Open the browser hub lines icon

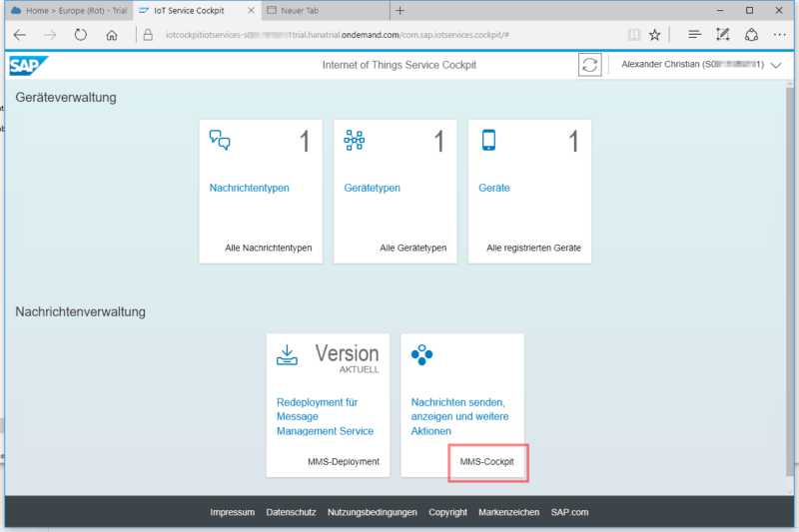pos(694,35)
